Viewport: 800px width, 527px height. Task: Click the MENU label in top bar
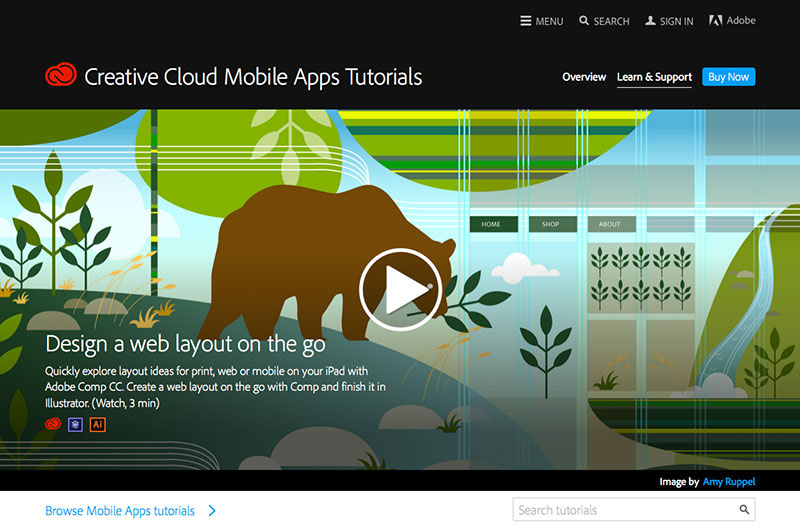pos(549,21)
